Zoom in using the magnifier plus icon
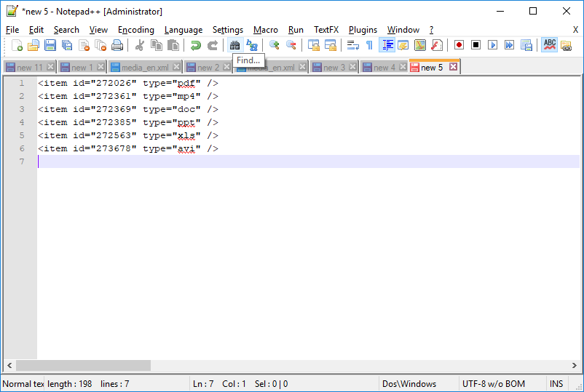584x392 pixels. [x=274, y=45]
